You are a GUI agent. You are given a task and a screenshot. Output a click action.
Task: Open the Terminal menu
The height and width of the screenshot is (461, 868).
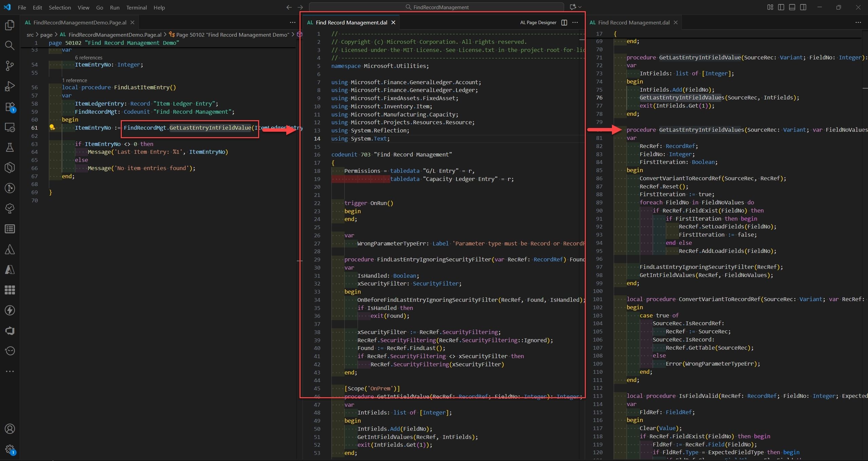(136, 7)
